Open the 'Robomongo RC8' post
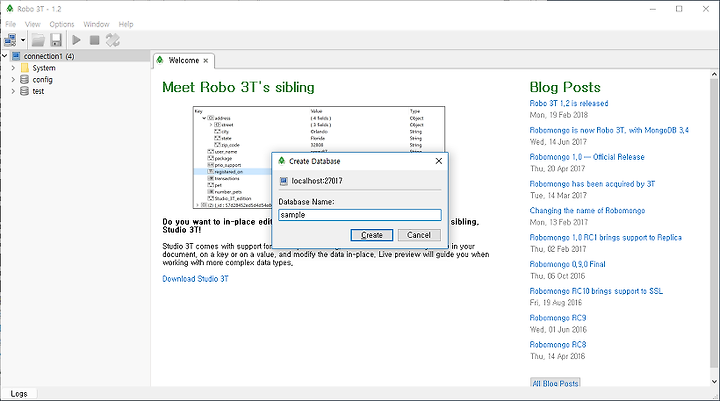The height and width of the screenshot is (401, 720). click(558, 345)
